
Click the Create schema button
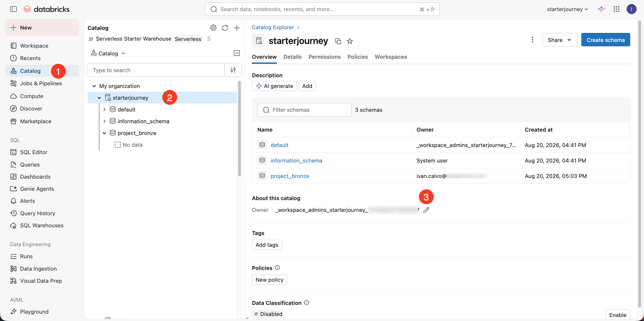point(605,40)
